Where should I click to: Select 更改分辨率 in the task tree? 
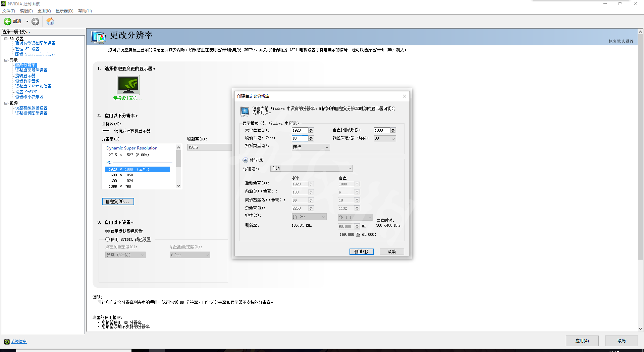[25, 65]
